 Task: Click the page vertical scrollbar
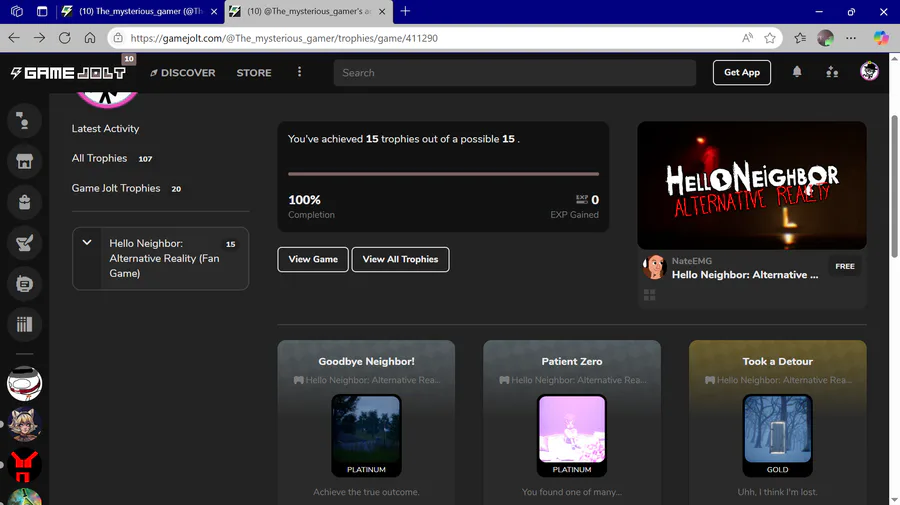tap(894, 187)
